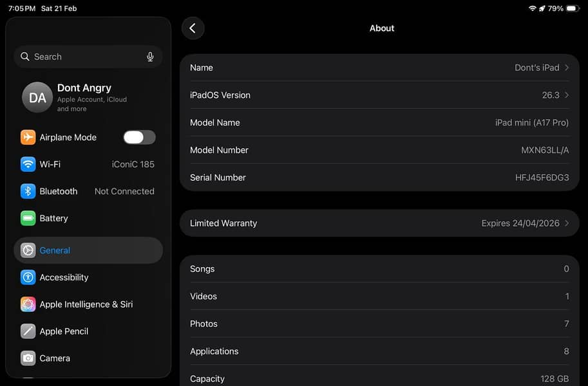Tap the Apple Pencil icon
This screenshot has height=386, width=588.
[28, 331]
